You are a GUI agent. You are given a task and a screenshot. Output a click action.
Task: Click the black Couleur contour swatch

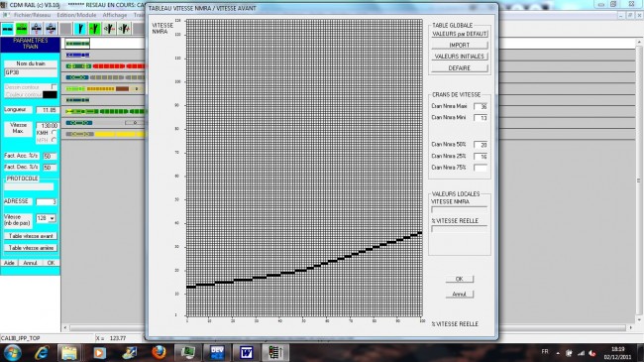(x=50, y=94)
